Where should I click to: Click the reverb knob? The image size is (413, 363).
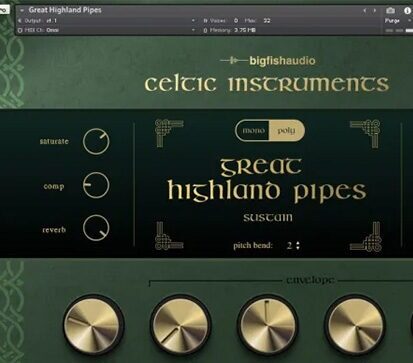[x=96, y=228]
